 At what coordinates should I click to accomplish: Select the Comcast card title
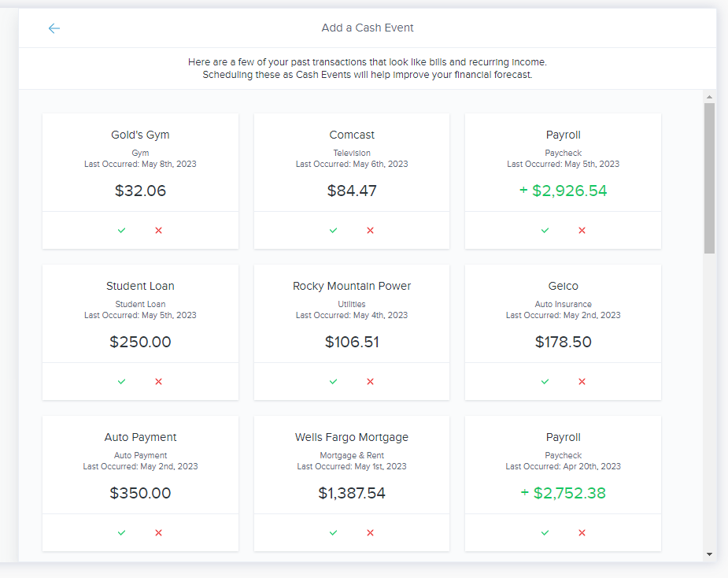tap(352, 135)
